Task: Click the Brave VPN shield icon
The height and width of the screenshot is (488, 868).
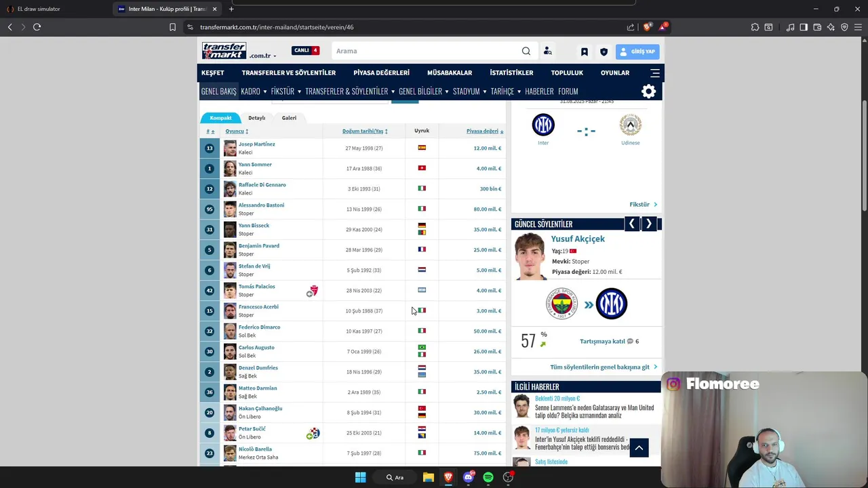Action: tap(844, 27)
